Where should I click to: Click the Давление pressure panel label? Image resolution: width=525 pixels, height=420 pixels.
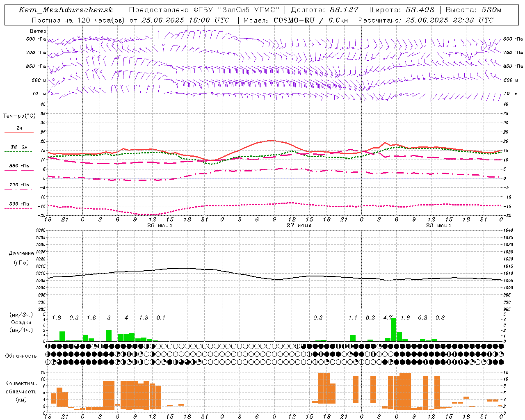tap(21, 253)
